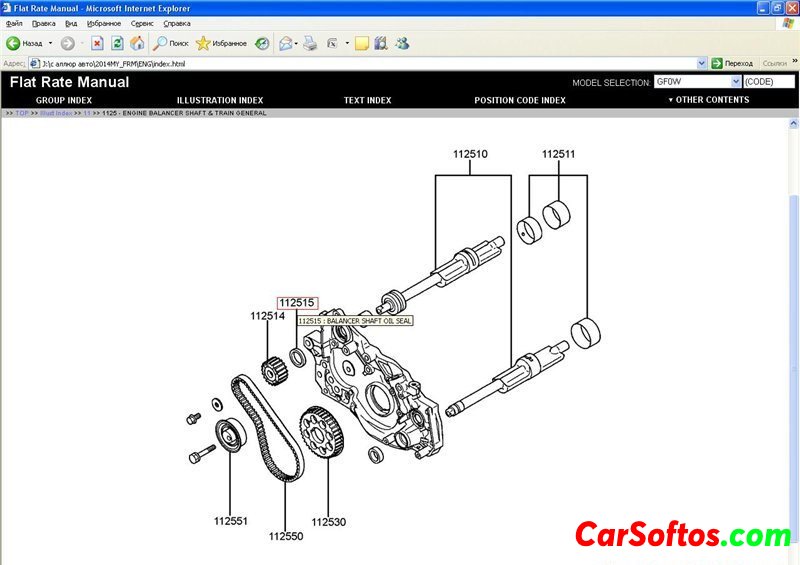Open the address bar dropdown arrow
Viewport: 800px width, 565px height.
click(702, 63)
